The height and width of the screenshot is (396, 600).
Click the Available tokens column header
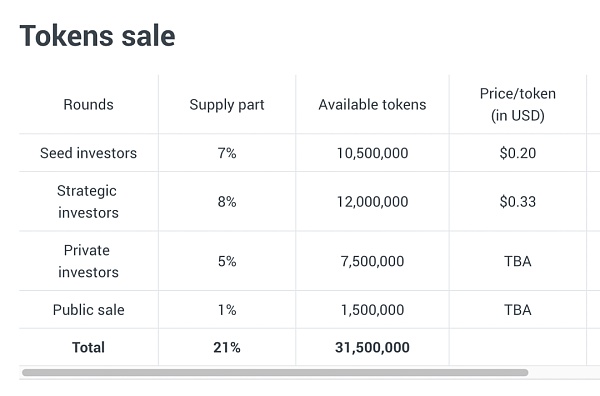(x=372, y=104)
